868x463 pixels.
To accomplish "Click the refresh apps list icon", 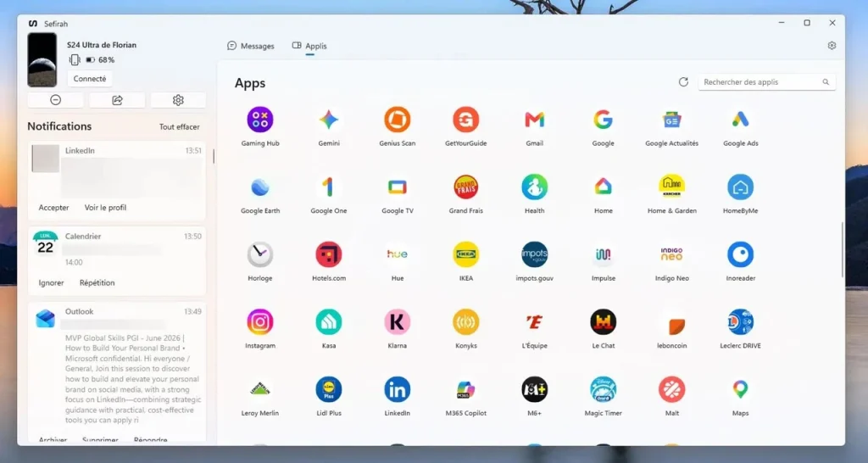I will tap(684, 82).
